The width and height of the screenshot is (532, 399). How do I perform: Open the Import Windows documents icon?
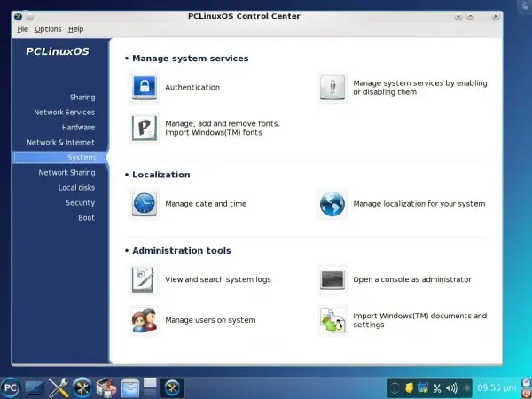332,320
